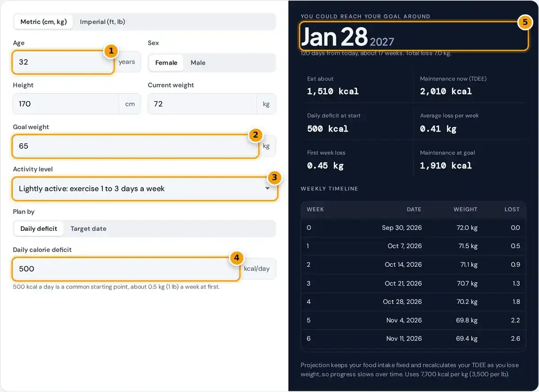The width and height of the screenshot is (539, 392).
Task: Click the Height input field
Action: pyautogui.click(x=66, y=104)
